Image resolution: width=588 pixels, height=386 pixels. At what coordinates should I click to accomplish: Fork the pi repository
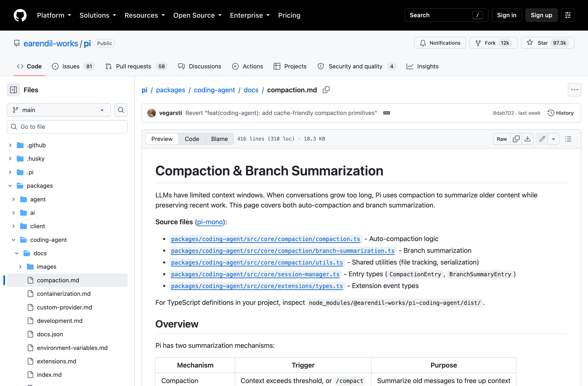click(493, 43)
